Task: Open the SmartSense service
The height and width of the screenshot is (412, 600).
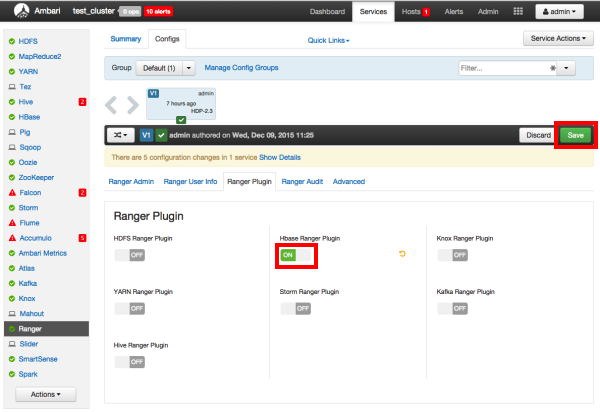Action: tap(38, 359)
